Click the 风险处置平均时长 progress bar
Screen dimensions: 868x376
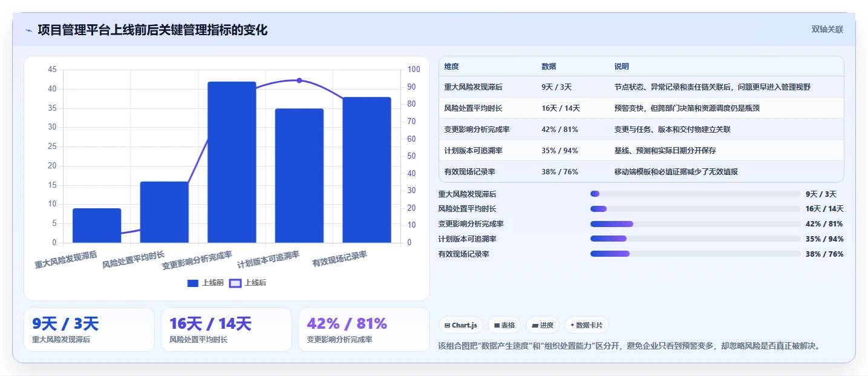pos(696,209)
